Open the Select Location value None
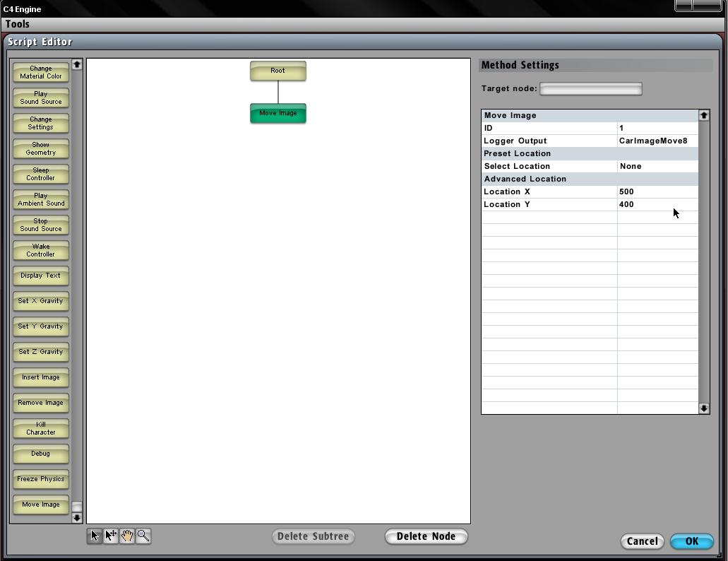 point(657,166)
